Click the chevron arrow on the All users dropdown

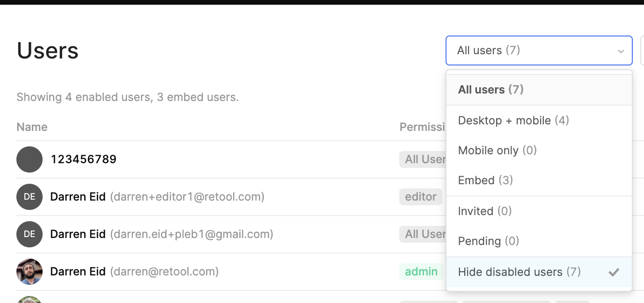[621, 51]
